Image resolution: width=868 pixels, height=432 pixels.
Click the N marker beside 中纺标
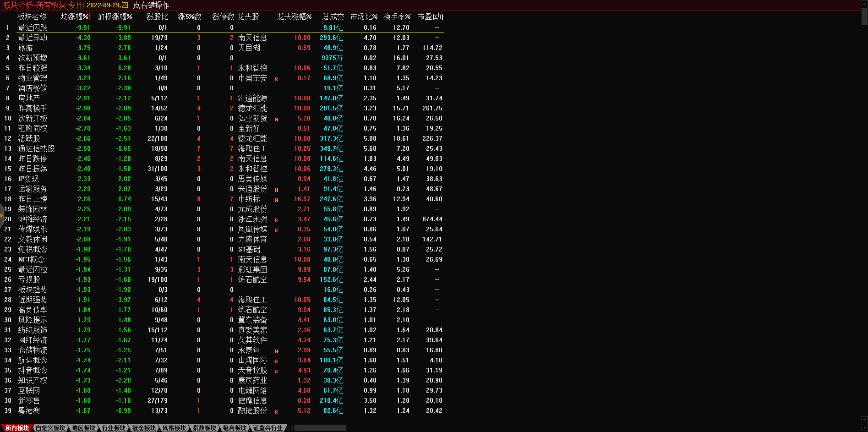(276, 200)
